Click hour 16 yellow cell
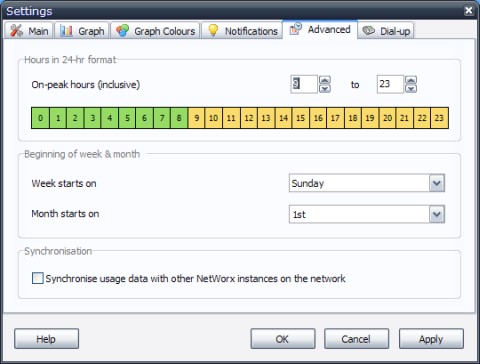 coord(318,118)
